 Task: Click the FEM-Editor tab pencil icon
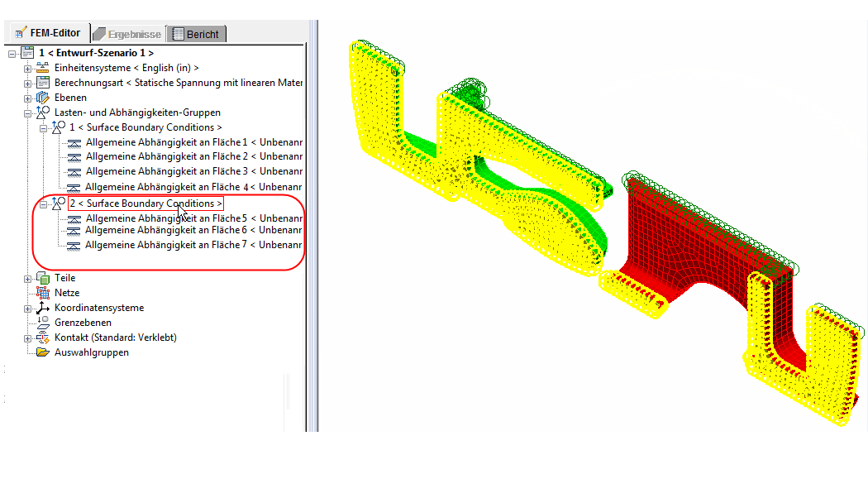pyautogui.click(x=21, y=33)
